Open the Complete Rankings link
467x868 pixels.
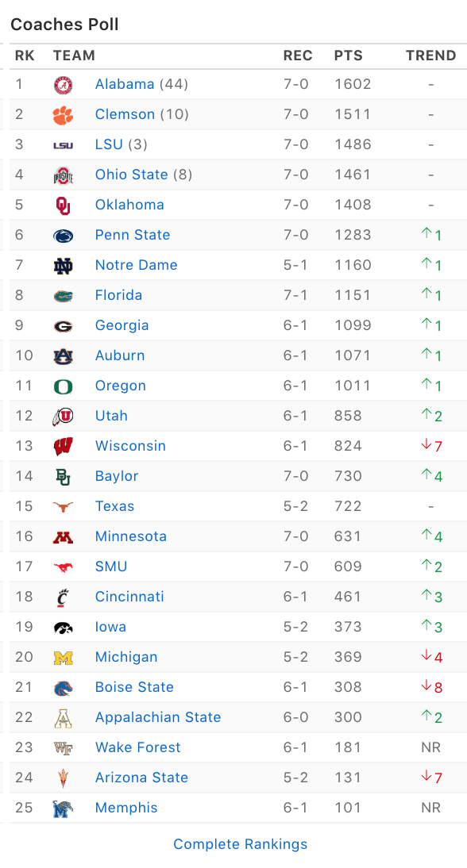tap(241, 844)
